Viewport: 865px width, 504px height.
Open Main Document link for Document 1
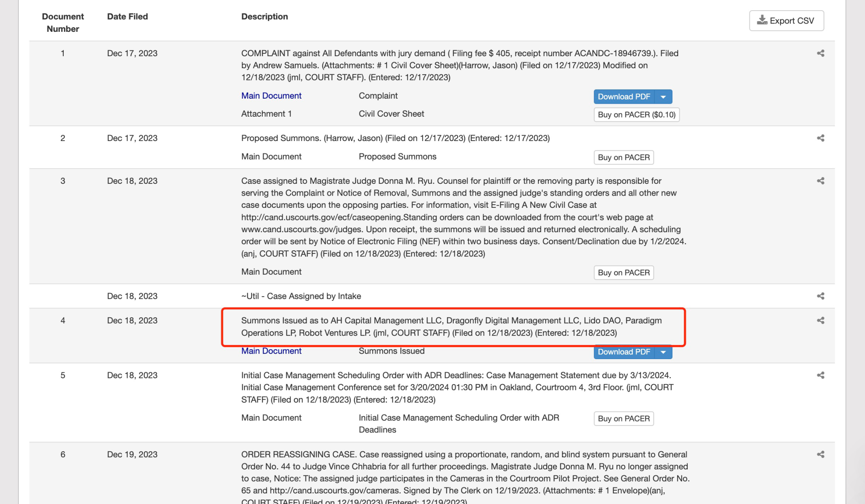tap(271, 95)
